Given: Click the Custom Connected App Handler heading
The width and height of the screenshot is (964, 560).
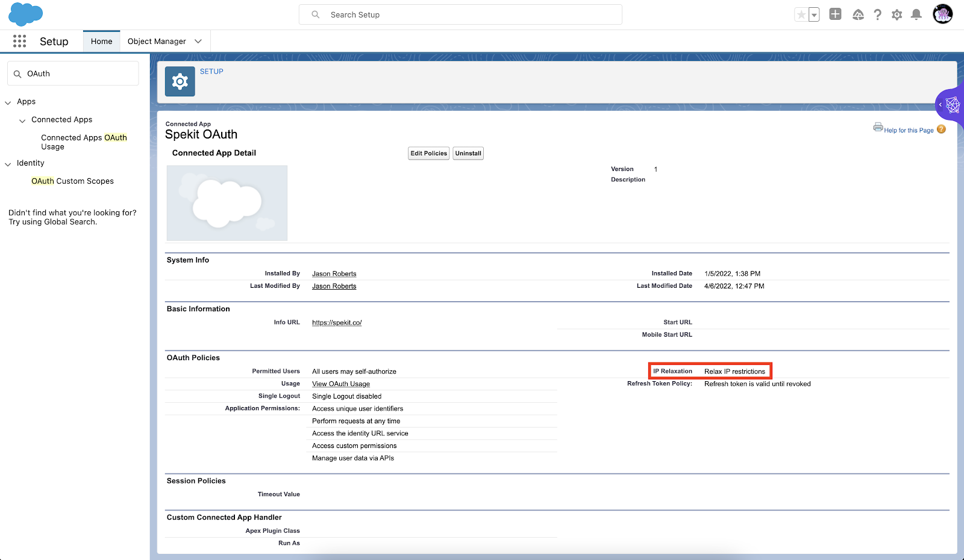Looking at the screenshot, I should tap(224, 517).
